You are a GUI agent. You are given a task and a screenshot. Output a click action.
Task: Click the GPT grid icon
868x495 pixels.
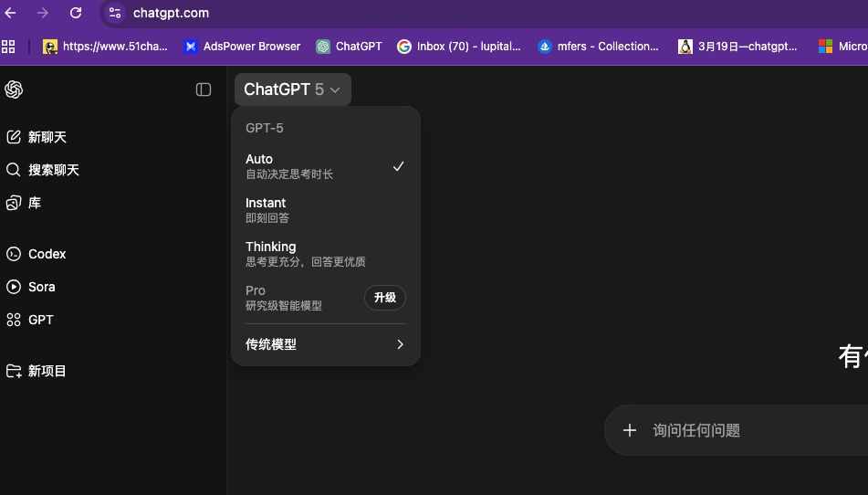point(14,320)
